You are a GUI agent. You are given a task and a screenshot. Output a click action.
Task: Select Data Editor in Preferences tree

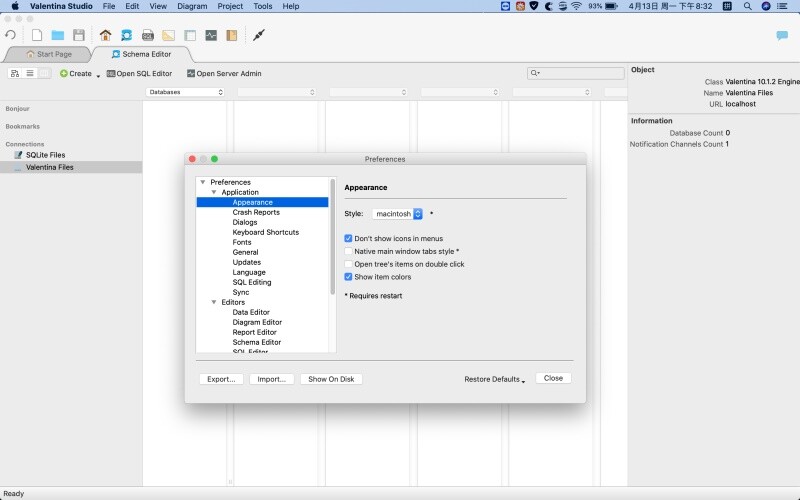(251, 312)
